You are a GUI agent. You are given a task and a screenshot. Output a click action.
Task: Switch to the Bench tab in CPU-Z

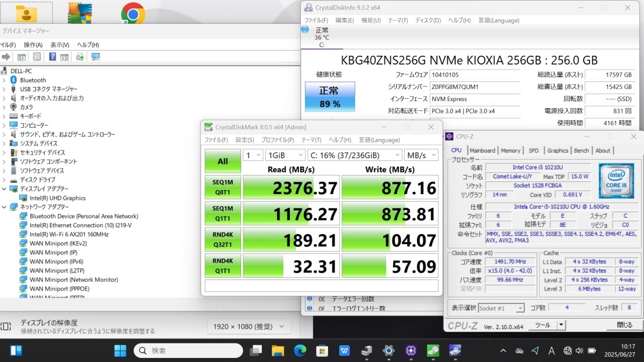(x=581, y=151)
